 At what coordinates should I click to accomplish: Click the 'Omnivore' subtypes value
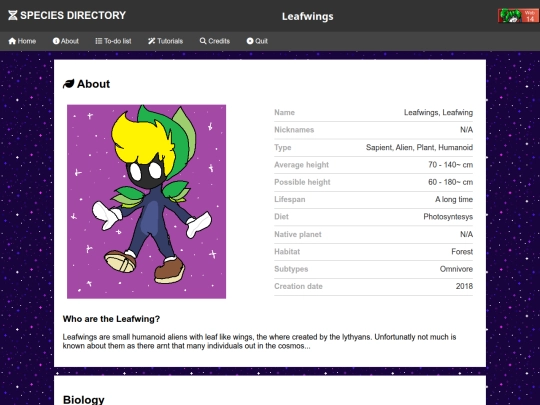[x=456, y=269]
